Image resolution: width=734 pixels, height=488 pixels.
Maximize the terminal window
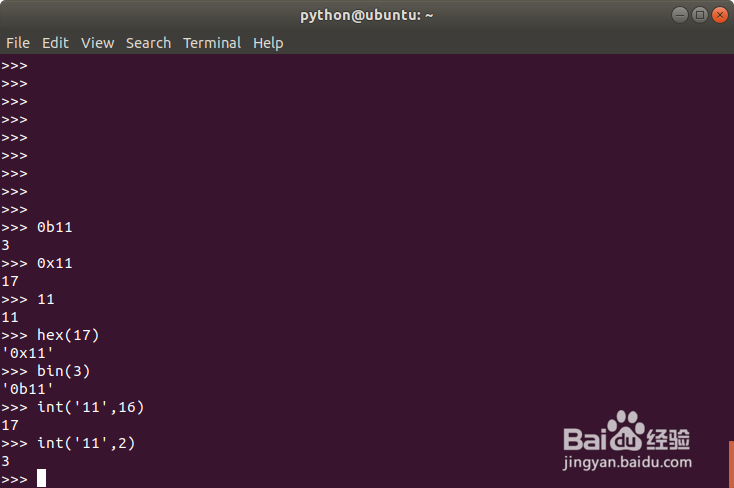point(699,14)
